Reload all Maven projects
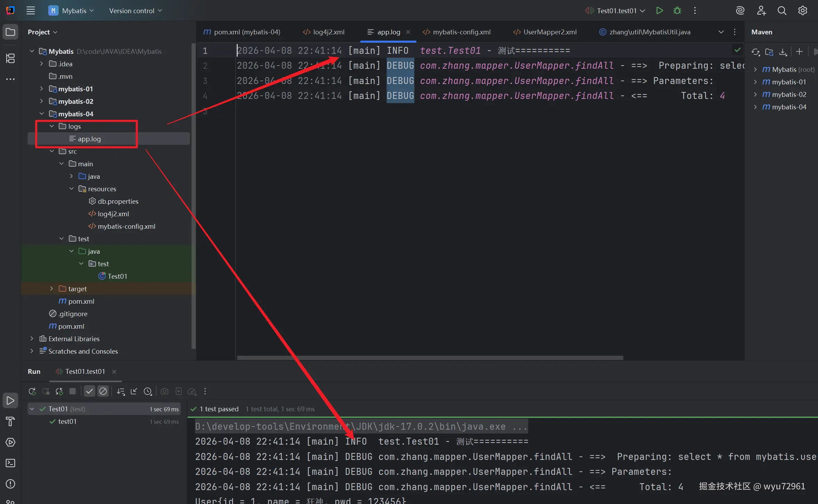This screenshot has width=818, height=504. pos(755,52)
